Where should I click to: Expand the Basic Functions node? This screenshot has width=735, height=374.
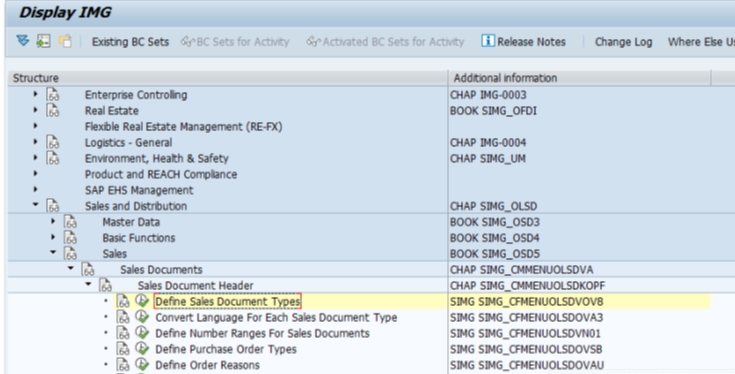53,237
